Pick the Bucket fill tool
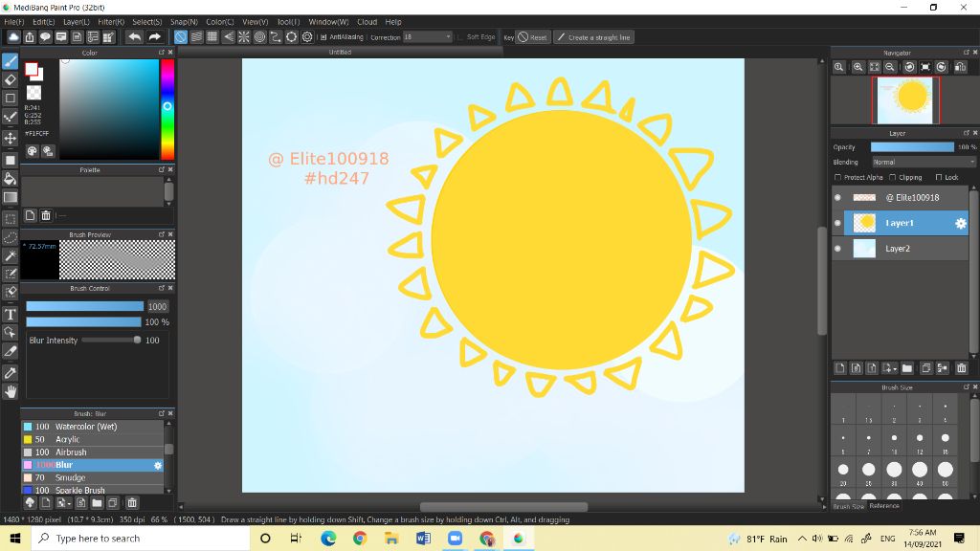This screenshot has width=980, height=551. coord(11,178)
